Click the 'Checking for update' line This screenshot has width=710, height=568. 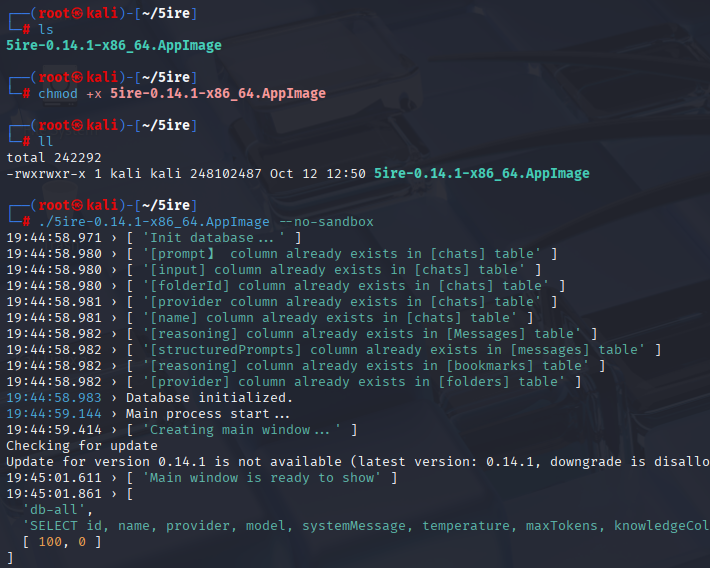point(82,445)
